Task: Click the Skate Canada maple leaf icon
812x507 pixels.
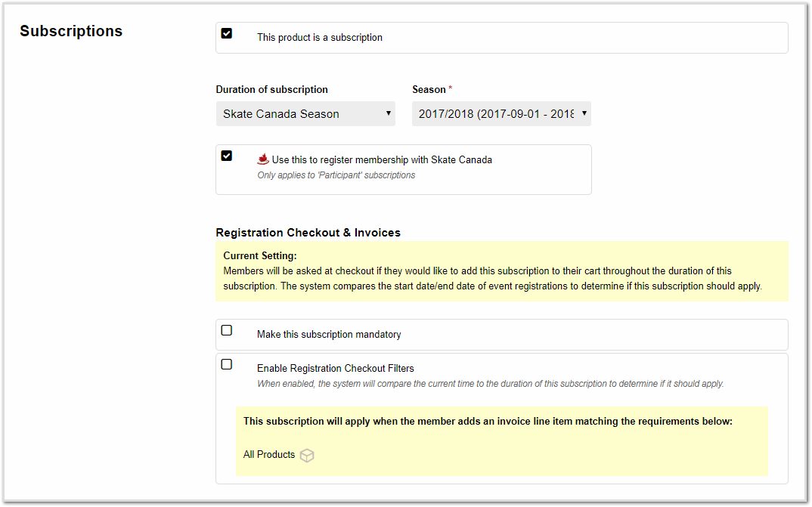Action: (263, 159)
